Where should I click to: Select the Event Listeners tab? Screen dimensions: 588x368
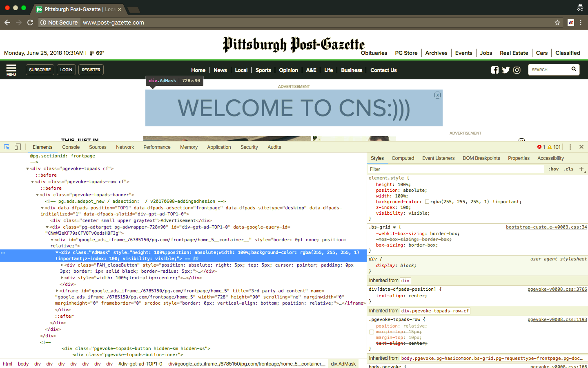click(x=438, y=158)
